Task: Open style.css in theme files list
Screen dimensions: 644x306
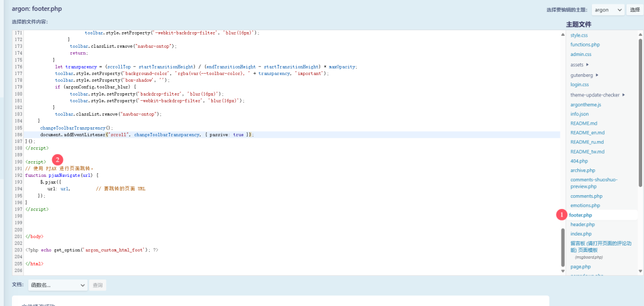Action: [x=579, y=35]
